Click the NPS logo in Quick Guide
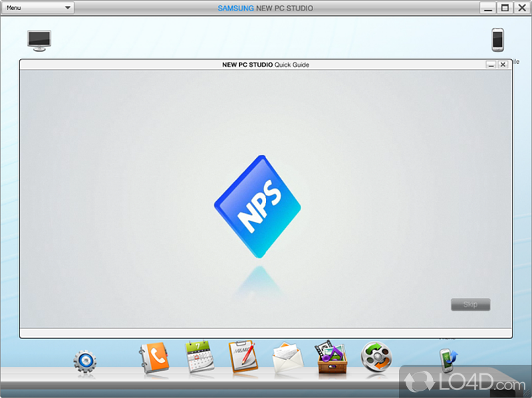Screen dimensions: 532x398 [257, 207]
